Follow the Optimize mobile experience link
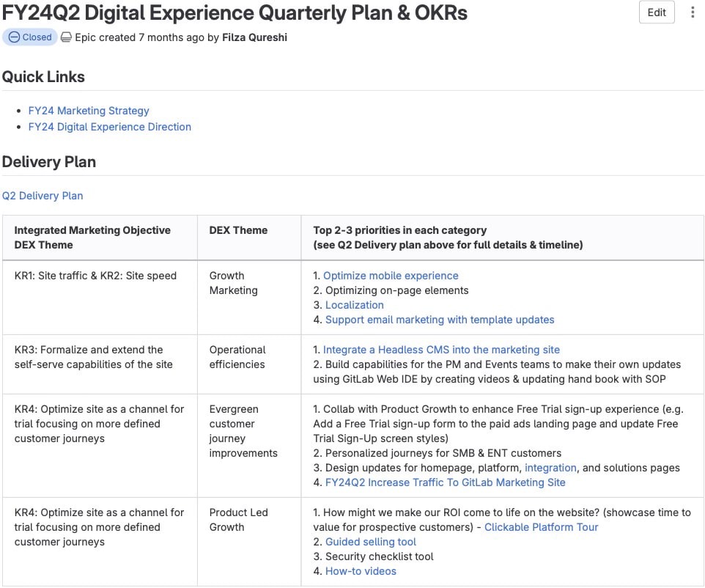The height and width of the screenshot is (588, 705). tap(391, 276)
